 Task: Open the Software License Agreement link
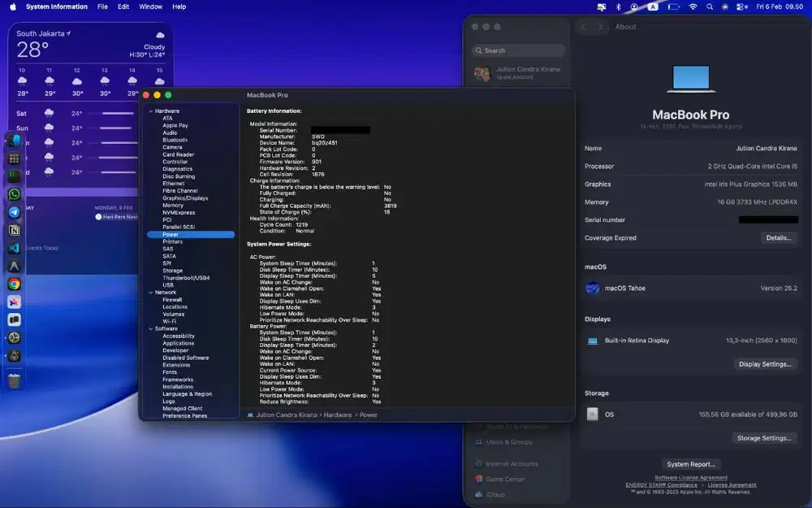coord(691,477)
